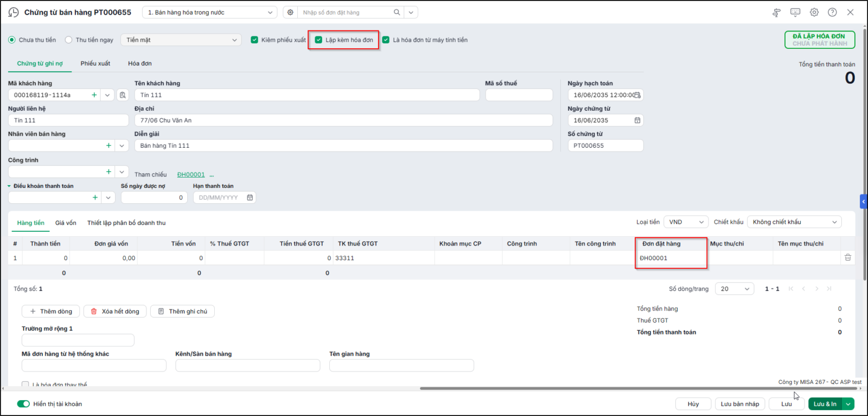
Task: Click the Lưu bản nháp button
Action: click(x=740, y=404)
